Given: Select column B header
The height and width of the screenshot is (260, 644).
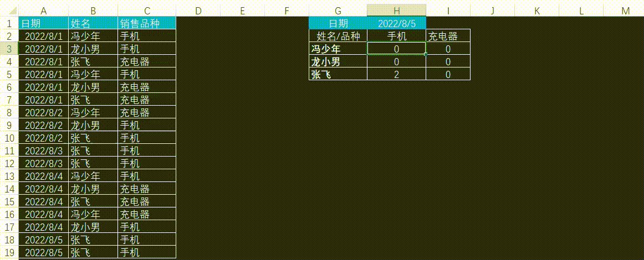Looking at the screenshot, I should (x=93, y=11).
